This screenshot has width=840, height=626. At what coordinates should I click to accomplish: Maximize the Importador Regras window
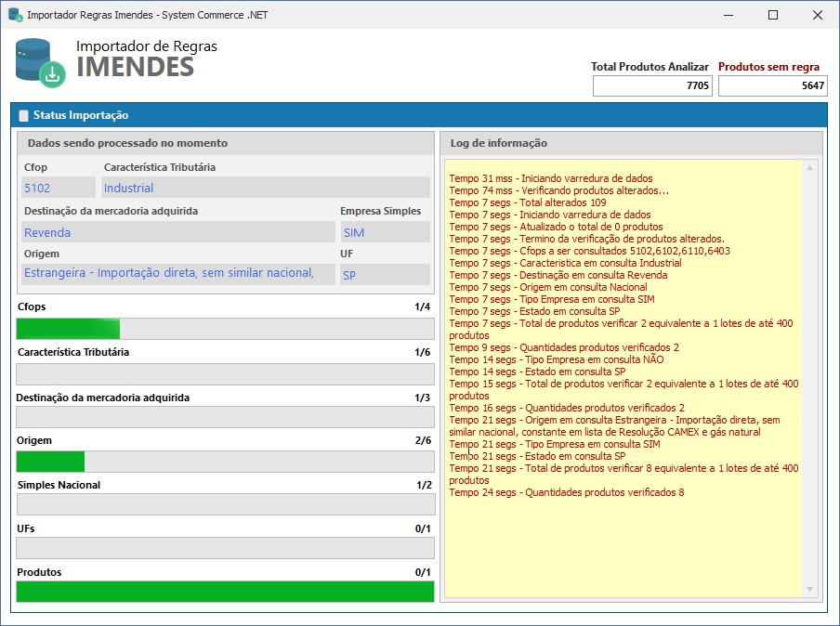(x=772, y=15)
